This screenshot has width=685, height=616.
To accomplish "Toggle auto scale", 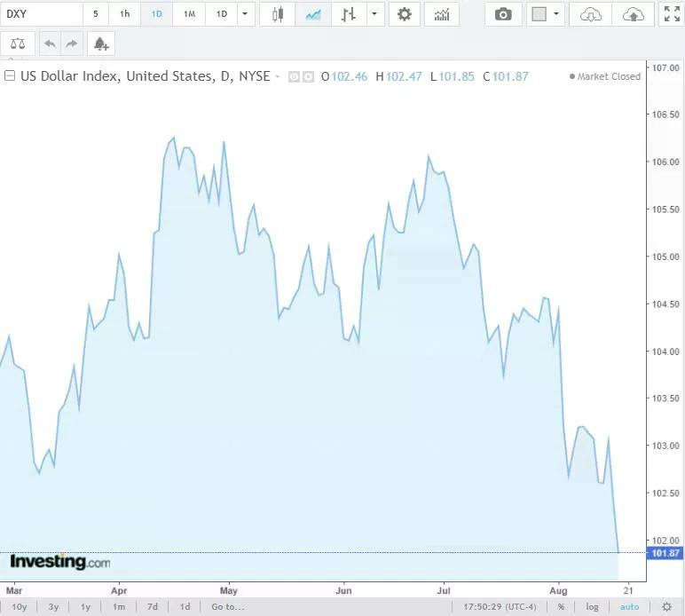I will point(629,607).
